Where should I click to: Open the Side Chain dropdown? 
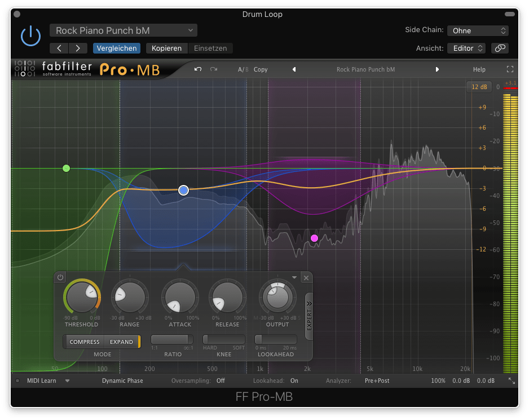tap(478, 30)
